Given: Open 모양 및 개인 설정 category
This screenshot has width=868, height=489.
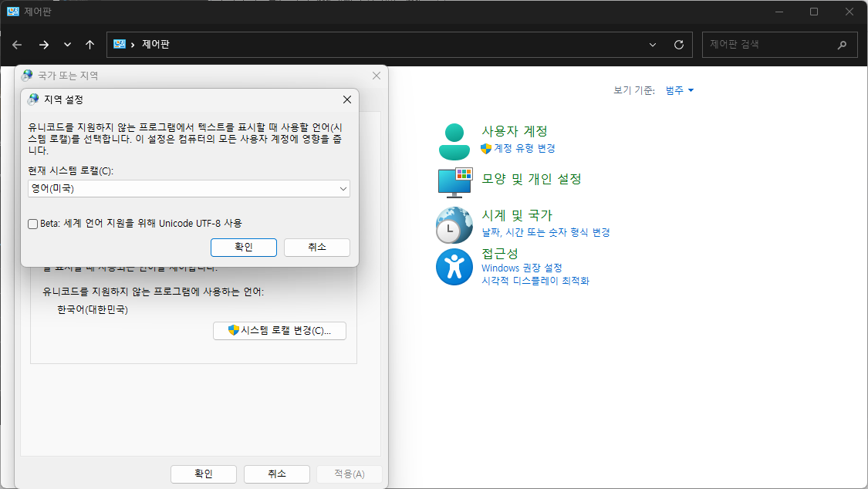Looking at the screenshot, I should 532,179.
